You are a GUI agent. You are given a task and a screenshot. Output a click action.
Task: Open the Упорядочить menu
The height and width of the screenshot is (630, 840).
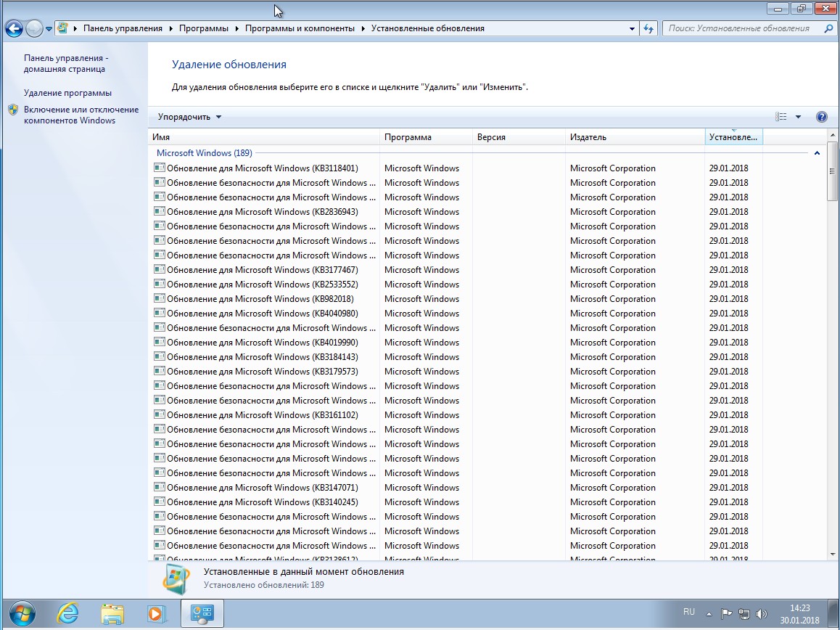(x=189, y=117)
